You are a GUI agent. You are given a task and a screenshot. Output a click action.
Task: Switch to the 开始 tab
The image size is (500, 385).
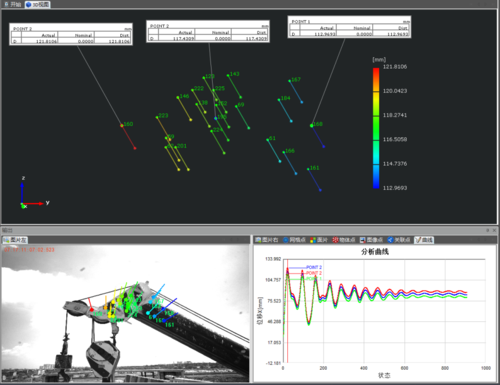coord(13,4)
